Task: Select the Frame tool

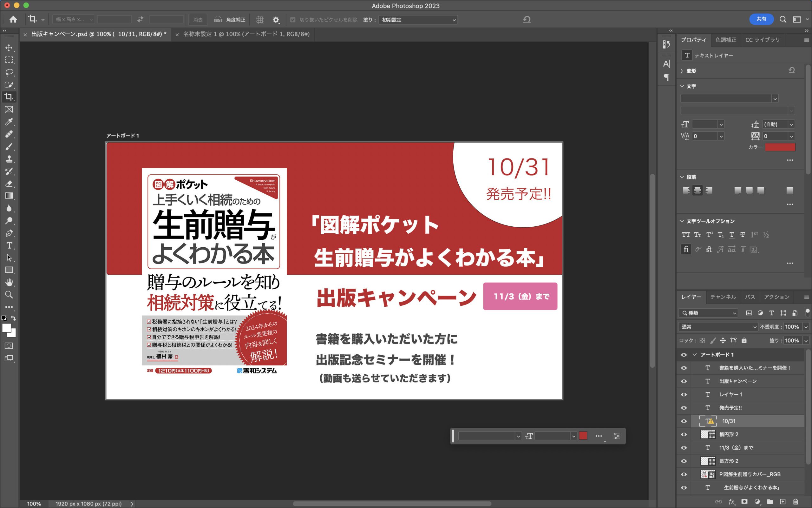Action: [x=9, y=109]
